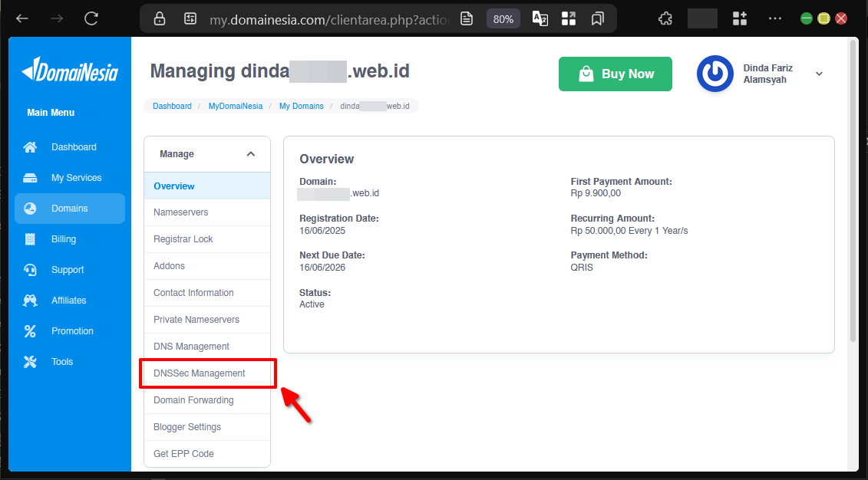Click the Dashboard home icon
Viewport: 868px width, 480px height.
coord(30,147)
